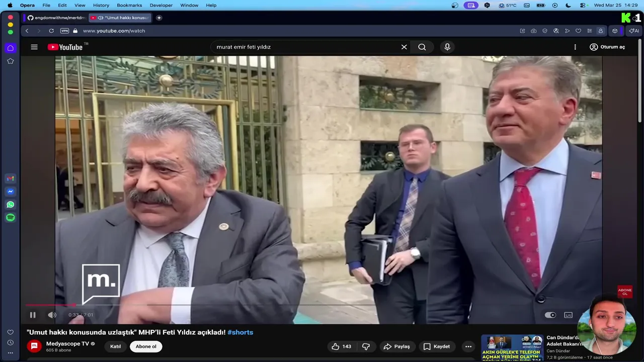
Task: Open bookmarks star in Opera sidebar
Action: pos(10,61)
